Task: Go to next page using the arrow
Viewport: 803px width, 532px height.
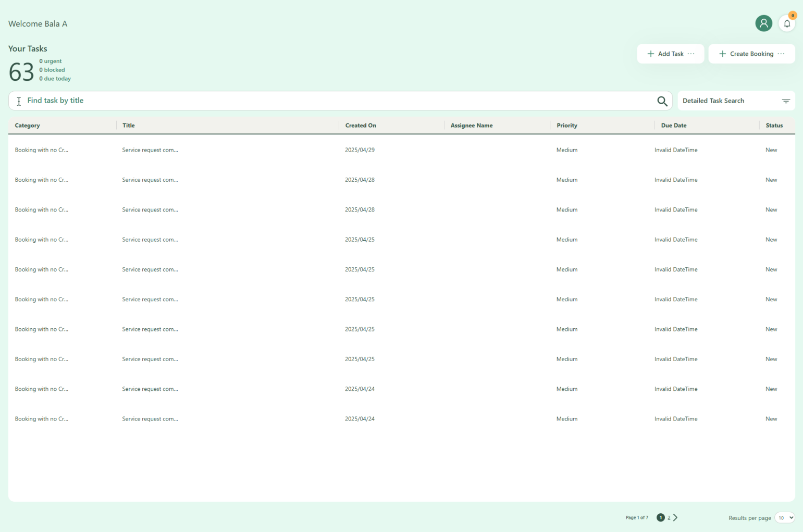Action: (x=675, y=517)
